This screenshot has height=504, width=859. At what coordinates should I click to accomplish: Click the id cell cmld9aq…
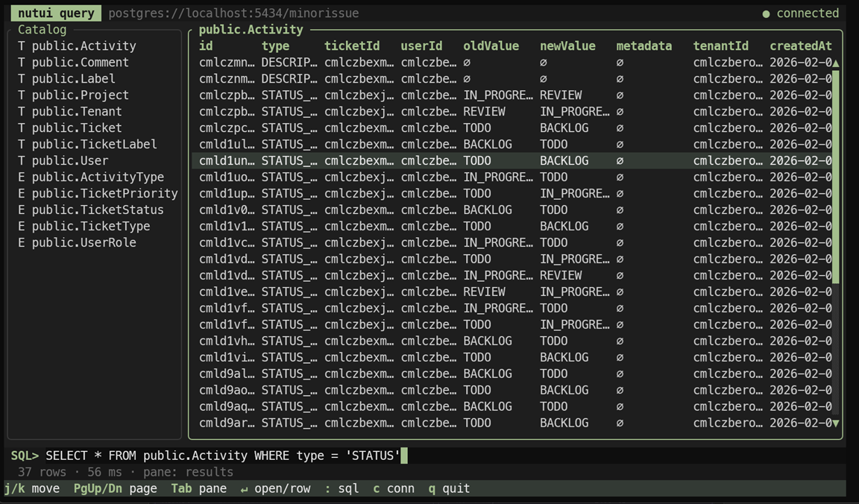point(227,407)
